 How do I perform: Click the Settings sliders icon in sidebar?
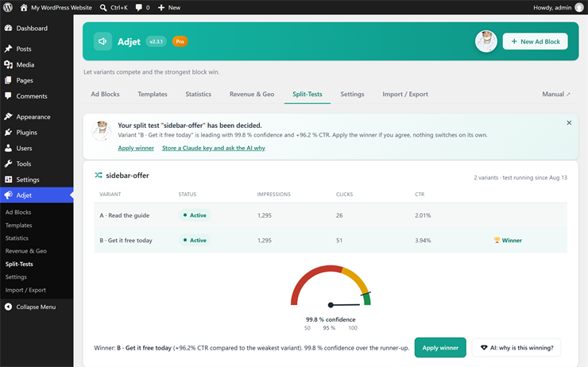8,180
